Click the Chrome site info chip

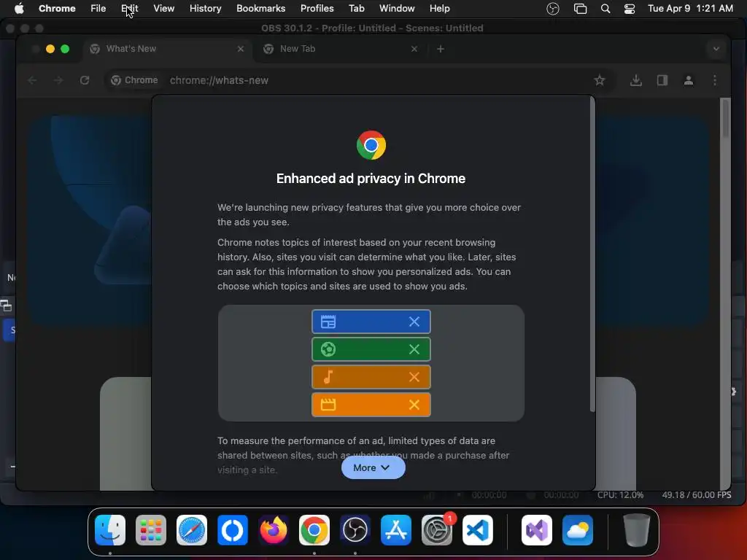coord(134,80)
